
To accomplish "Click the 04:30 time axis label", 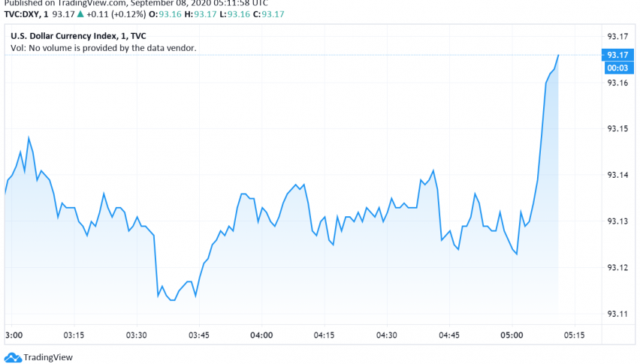I will point(387,335).
